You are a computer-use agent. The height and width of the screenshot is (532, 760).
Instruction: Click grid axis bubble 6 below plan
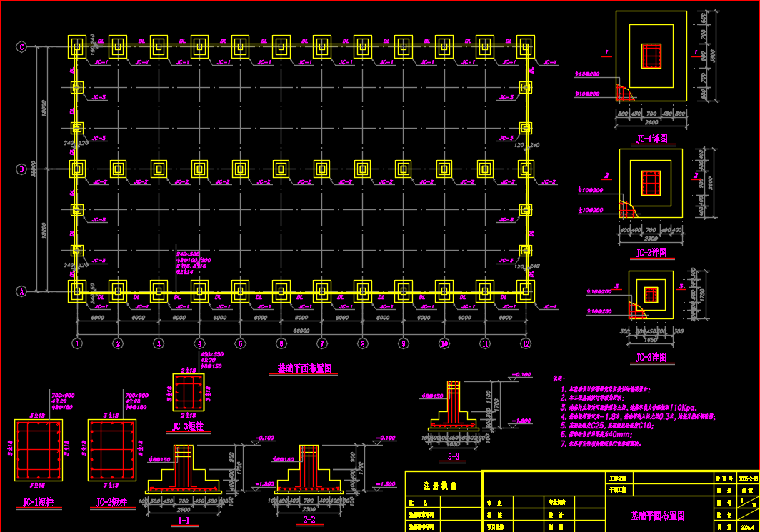tap(281, 343)
